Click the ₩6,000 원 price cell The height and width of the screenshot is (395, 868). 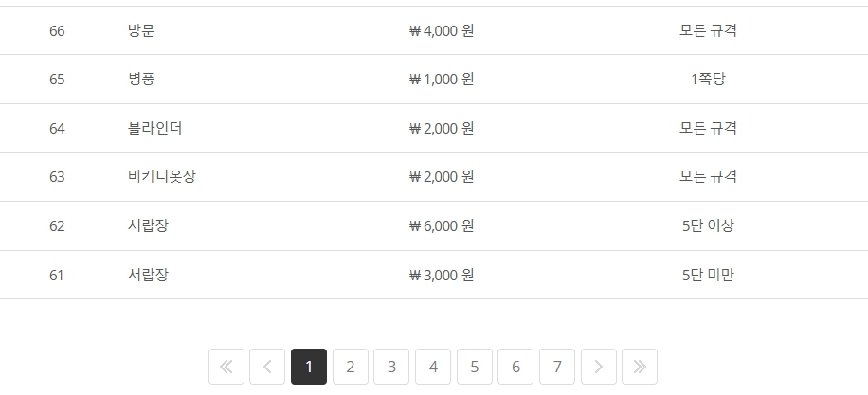click(x=442, y=225)
